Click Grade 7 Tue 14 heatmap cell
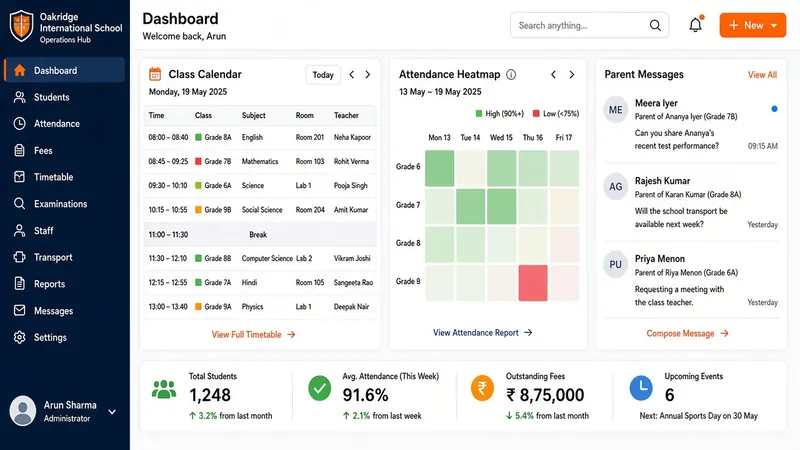This screenshot has width=800, height=450. (x=470, y=206)
